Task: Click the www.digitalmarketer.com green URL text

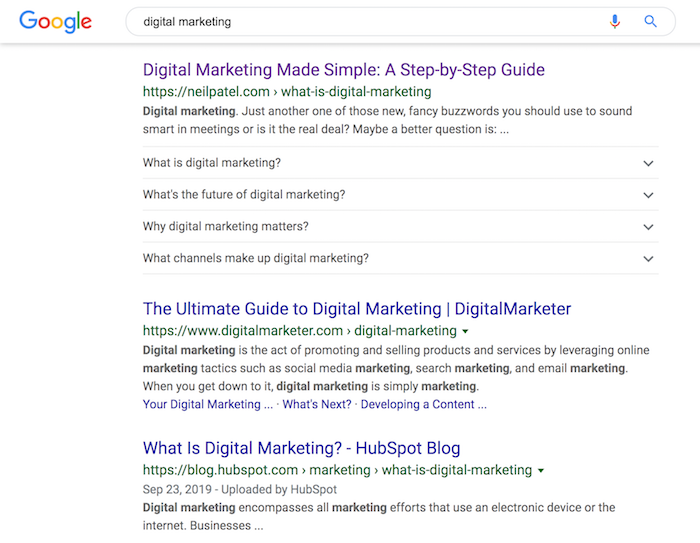Action: (x=300, y=331)
